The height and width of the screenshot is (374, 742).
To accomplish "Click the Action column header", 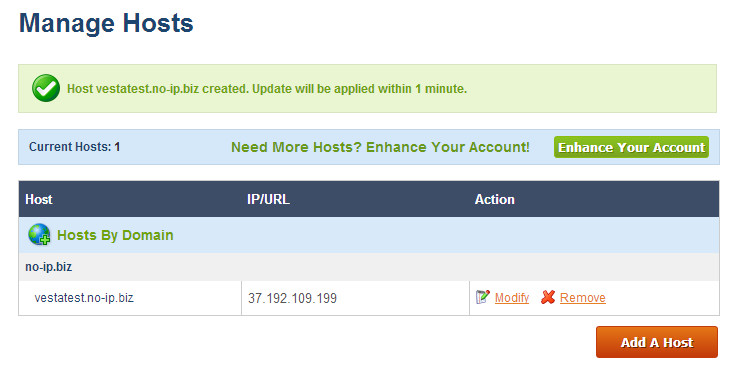I will click(495, 199).
